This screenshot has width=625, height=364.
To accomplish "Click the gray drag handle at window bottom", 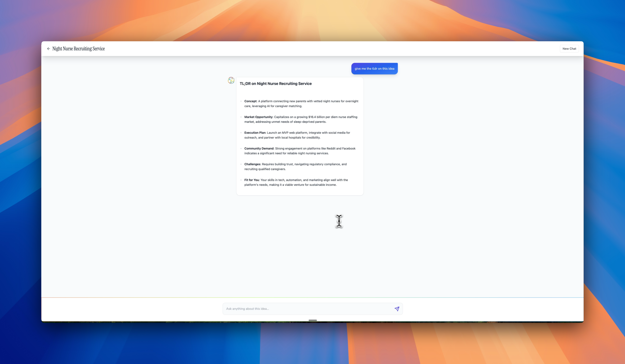I will coord(312,320).
